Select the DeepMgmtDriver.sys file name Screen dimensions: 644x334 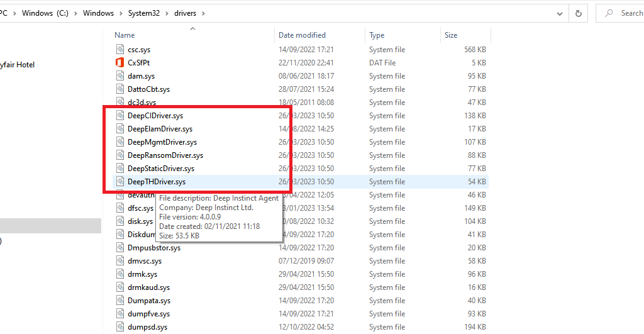tap(162, 142)
